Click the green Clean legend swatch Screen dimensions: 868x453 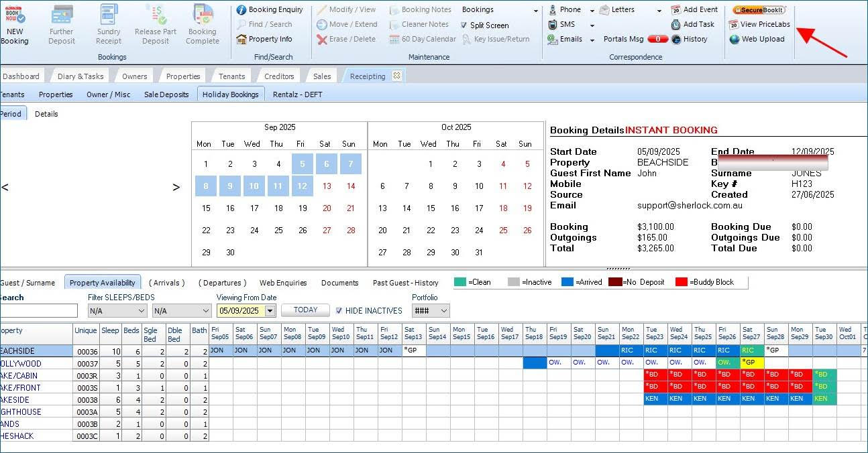pyautogui.click(x=460, y=282)
